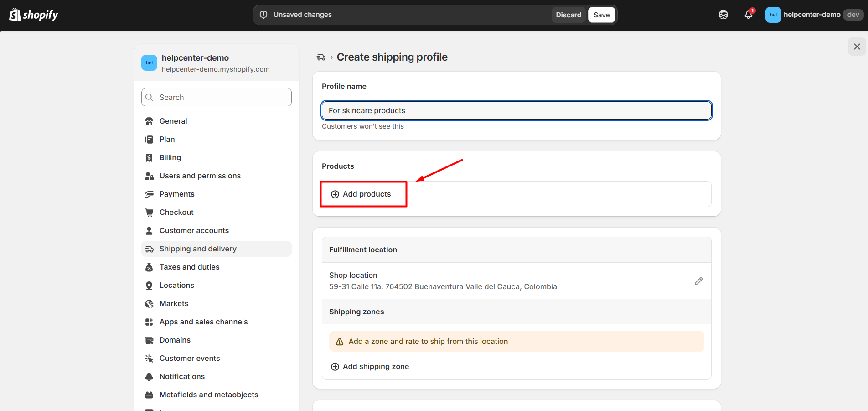Click the Shopify logo in the top bar
The height and width of the screenshot is (411, 868).
pos(32,14)
